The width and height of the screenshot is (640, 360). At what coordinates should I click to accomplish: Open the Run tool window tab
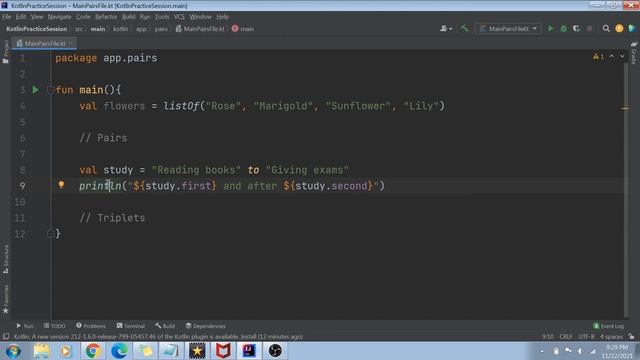(x=25, y=326)
